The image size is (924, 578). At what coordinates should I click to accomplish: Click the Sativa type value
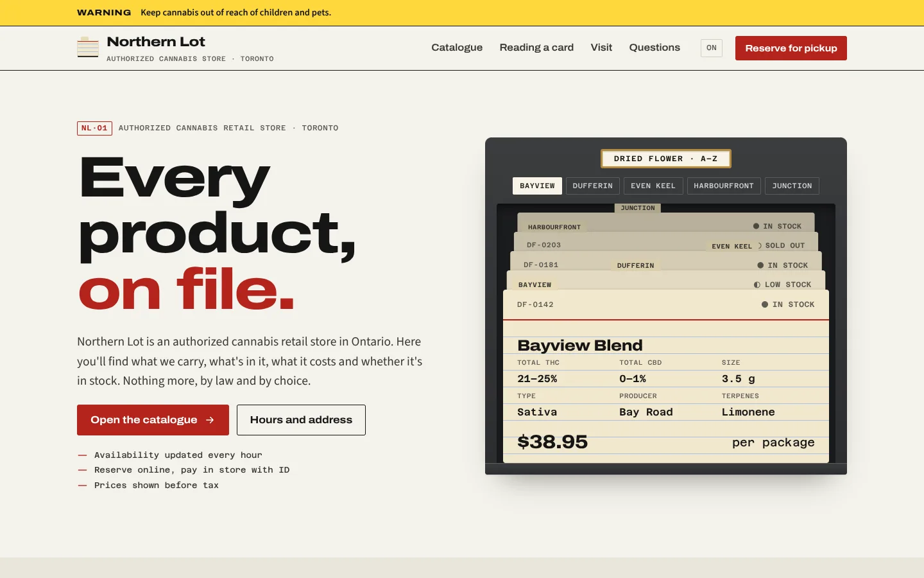coord(537,412)
